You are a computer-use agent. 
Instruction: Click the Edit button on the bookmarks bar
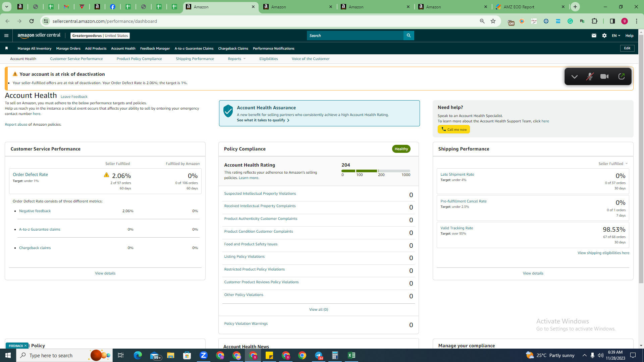coord(627,48)
